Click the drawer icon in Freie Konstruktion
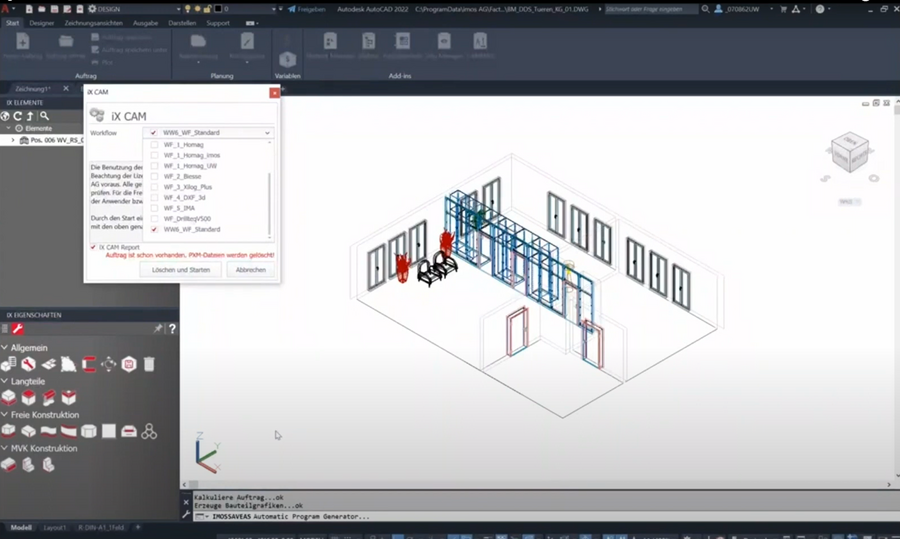Screen dimensions: 900x539 (x=129, y=431)
